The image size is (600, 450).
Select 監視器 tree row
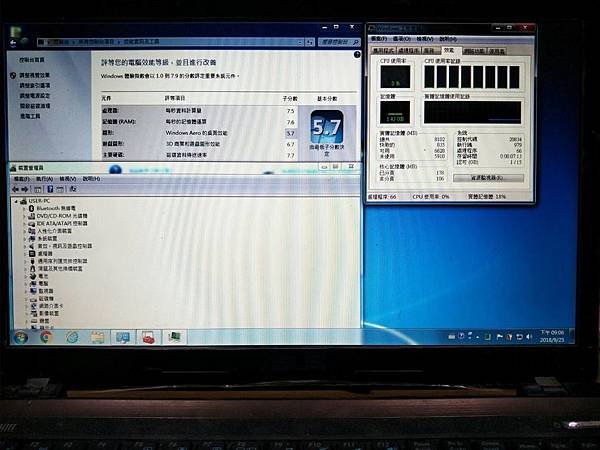click(42, 291)
